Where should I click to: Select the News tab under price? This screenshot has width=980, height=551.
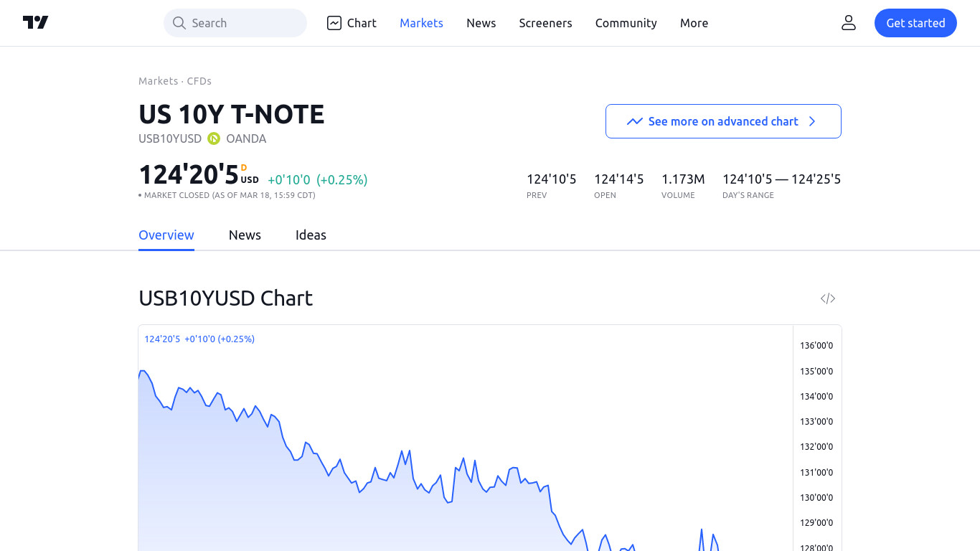point(245,235)
